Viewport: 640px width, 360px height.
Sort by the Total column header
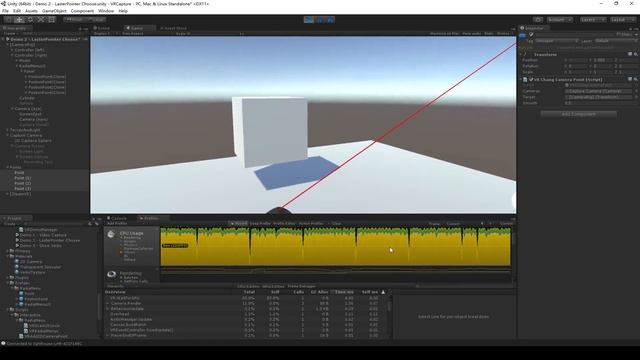[x=249, y=292]
